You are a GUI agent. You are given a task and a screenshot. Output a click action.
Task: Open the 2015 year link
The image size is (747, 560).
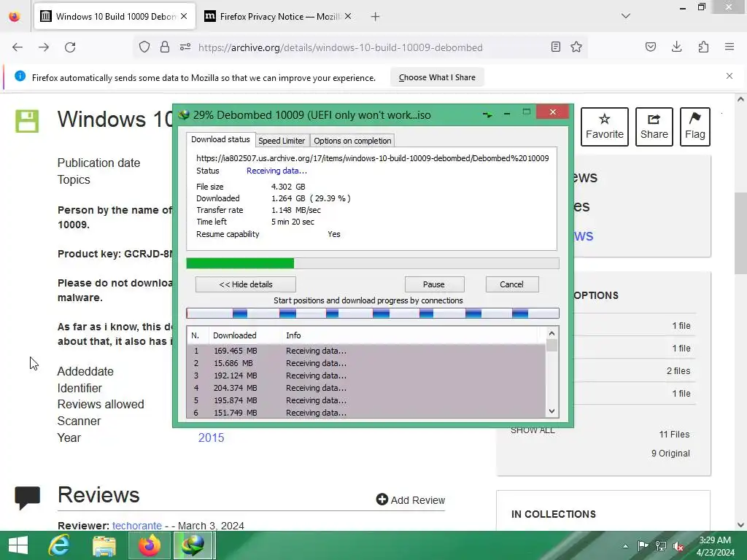tap(211, 437)
